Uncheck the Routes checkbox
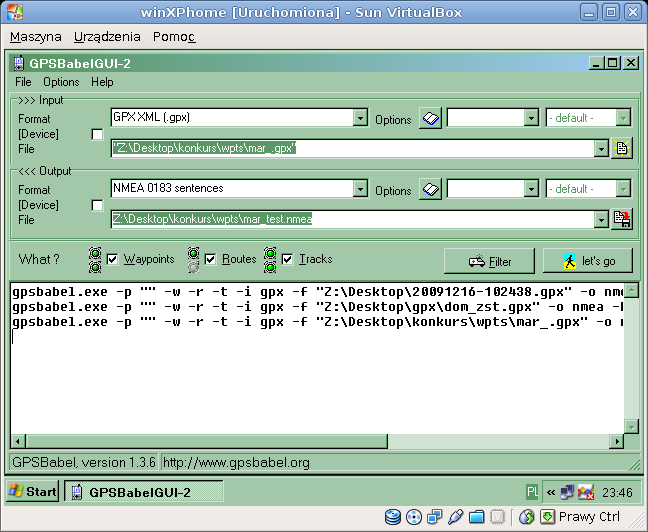 click(x=211, y=260)
